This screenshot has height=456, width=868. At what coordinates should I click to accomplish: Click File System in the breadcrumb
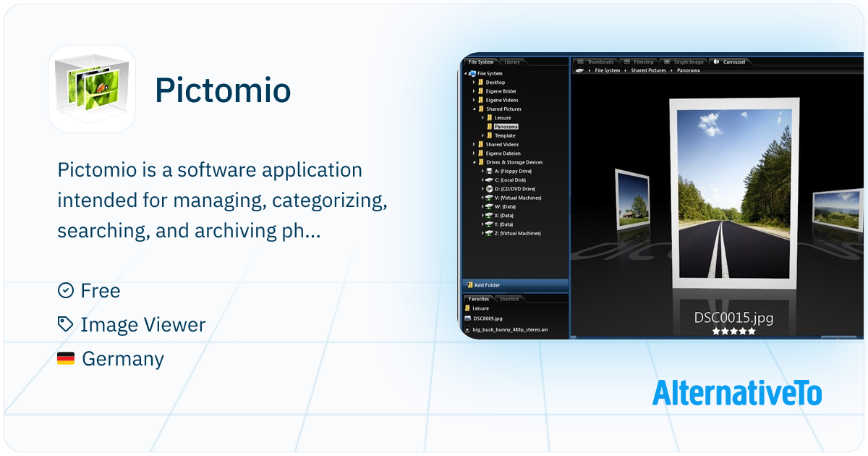click(x=608, y=70)
